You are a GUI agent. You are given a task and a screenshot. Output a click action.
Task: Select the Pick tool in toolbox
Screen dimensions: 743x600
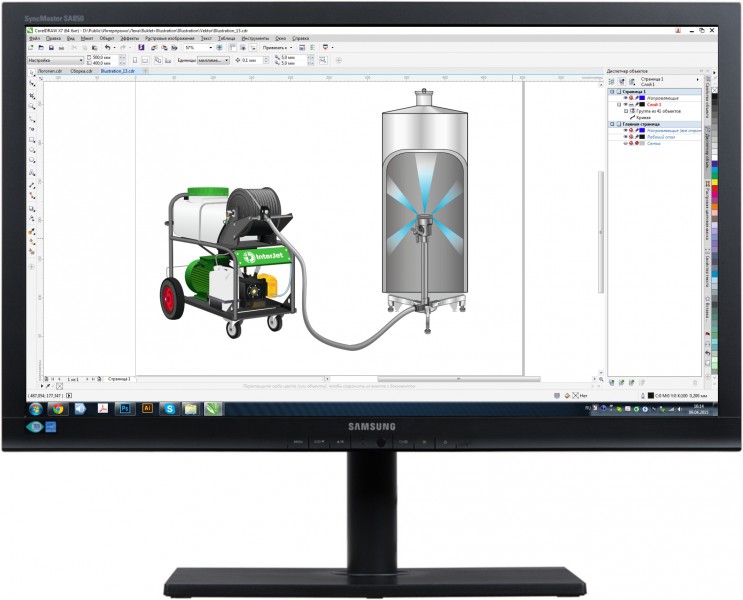32,73
